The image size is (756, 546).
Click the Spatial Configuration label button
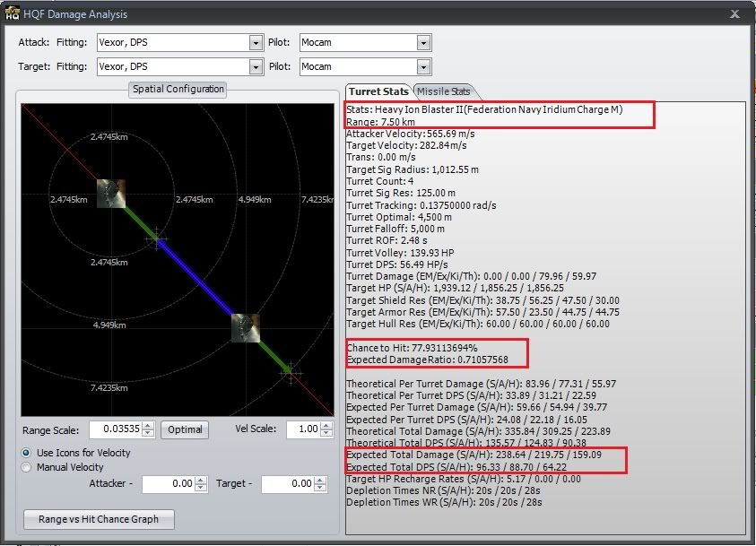point(178,89)
